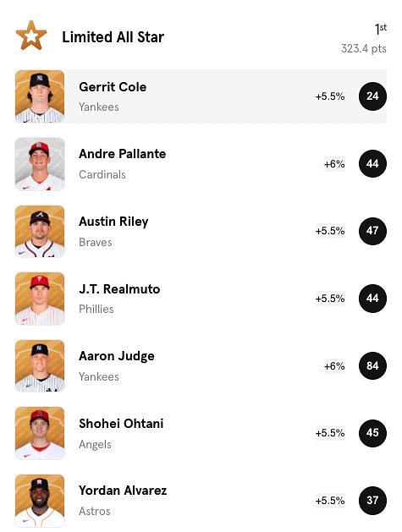Viewport: 402px width, 532px height.
Task: Click Aaron Judge's score badge 84
Action: pos(372,365)
